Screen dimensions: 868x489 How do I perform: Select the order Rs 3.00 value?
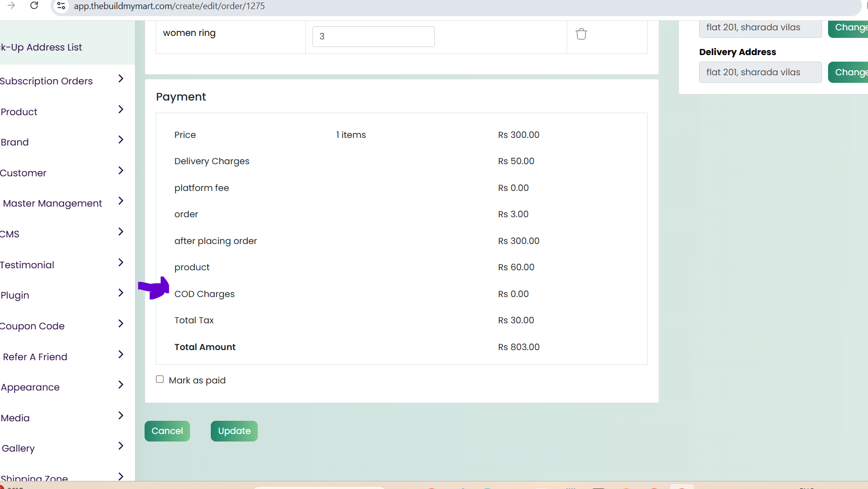point(513,214)
